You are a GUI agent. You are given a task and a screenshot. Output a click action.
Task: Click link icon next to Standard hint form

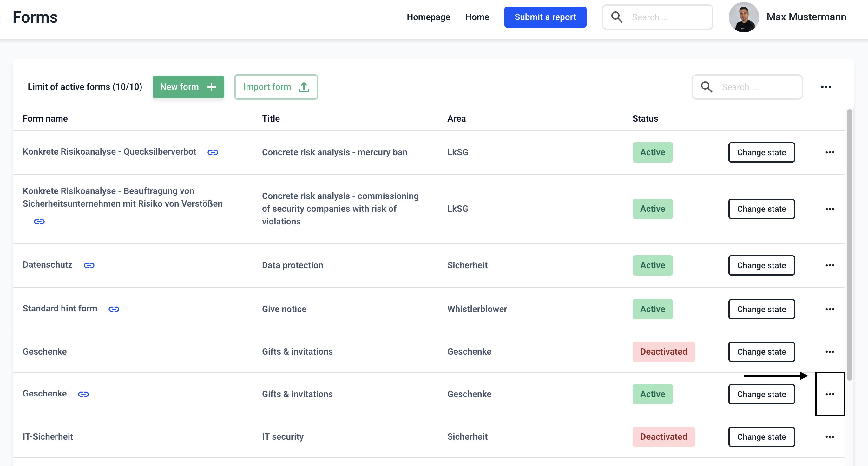pos(114,309)
